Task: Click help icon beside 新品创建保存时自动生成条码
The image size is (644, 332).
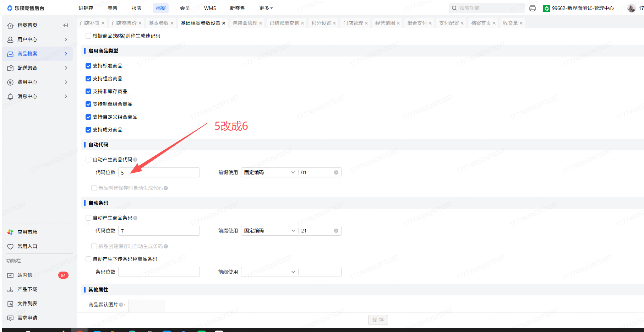Action: click(x=166, y=246)
